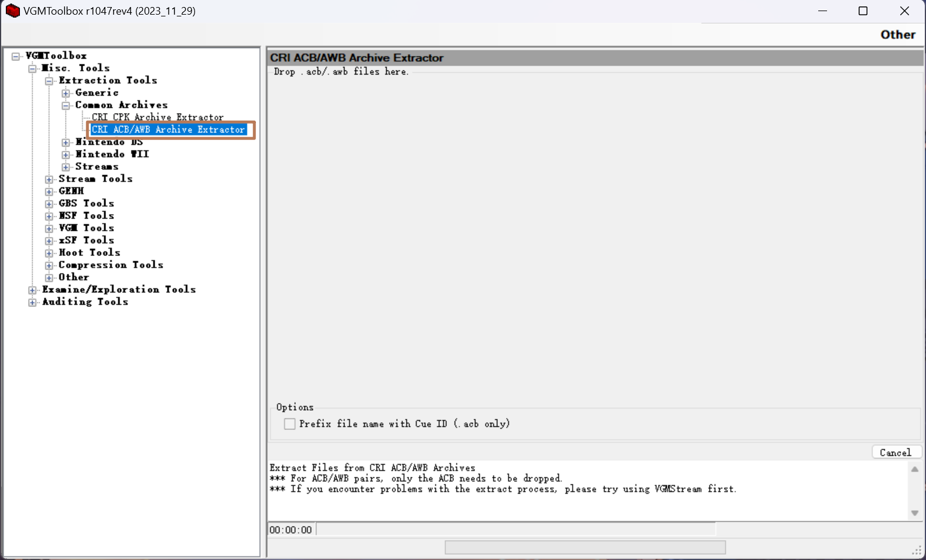Image resolution: width=926 pixels, height=560 pixels.
Task: Select the Extraction Tools label
Action: coord(108,80)
